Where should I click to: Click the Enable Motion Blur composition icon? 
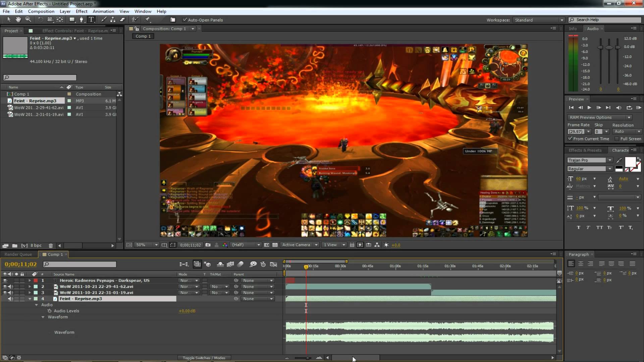241,264
